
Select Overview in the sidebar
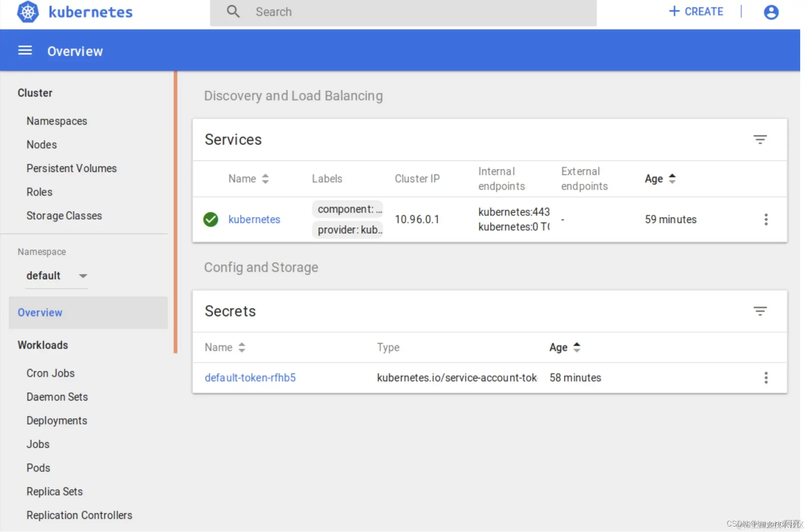(x=88, y=313)
